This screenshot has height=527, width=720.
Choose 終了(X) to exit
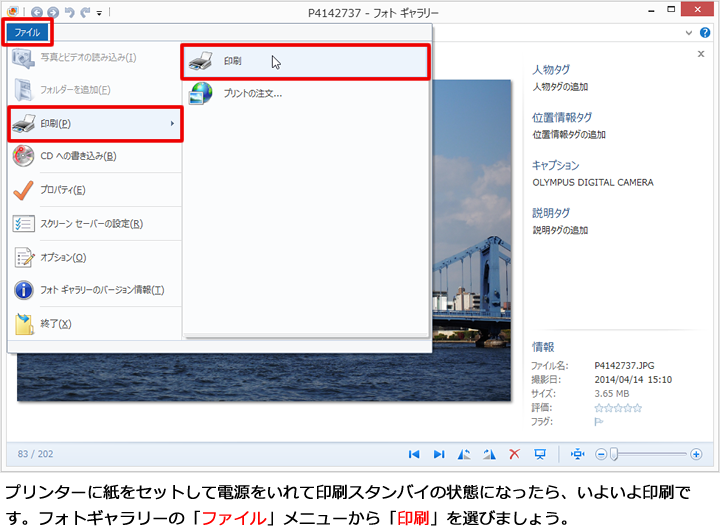click(96, 324)
